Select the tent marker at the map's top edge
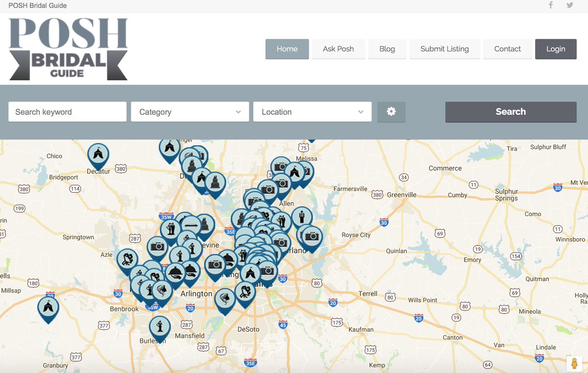The width and height of the screenshot is (588, 373). (170, 149)
